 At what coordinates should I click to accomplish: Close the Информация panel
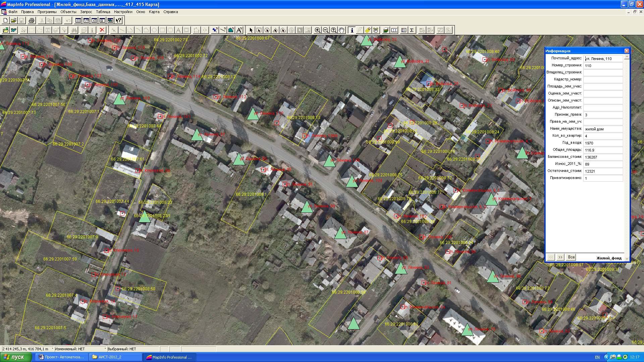point(627,51)
